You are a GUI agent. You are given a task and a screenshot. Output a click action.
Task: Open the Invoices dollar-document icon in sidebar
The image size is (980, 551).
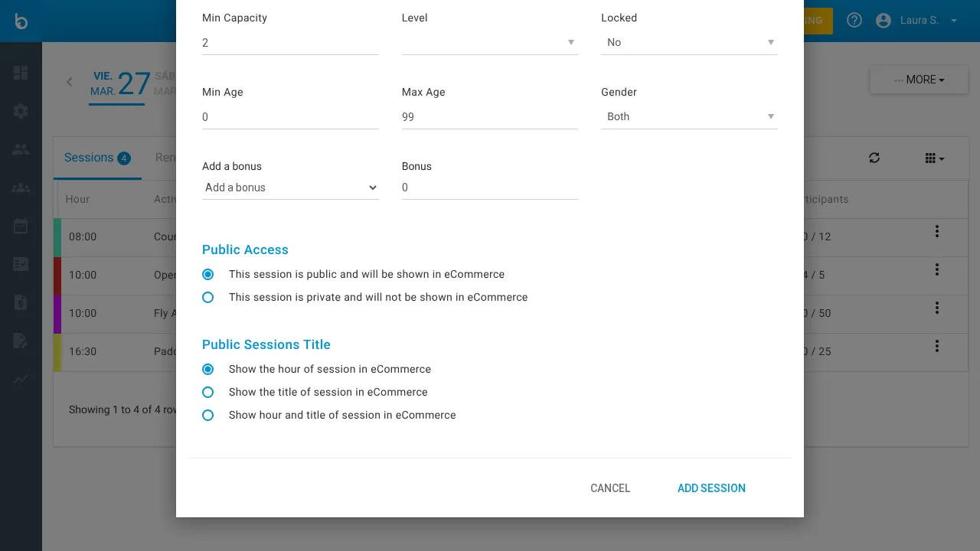[21, 302]
